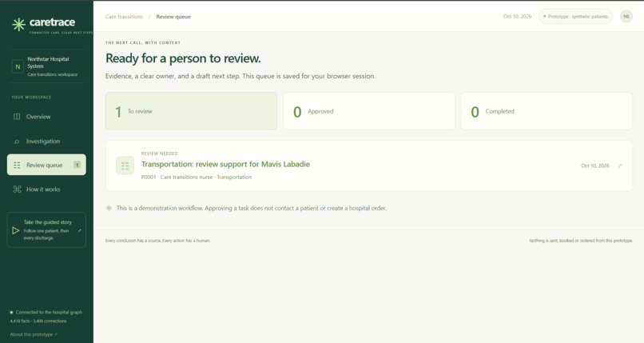Click Nothing is sent, booked or ordered text
This screenshot has height=343, width=644.
(581, 241)
